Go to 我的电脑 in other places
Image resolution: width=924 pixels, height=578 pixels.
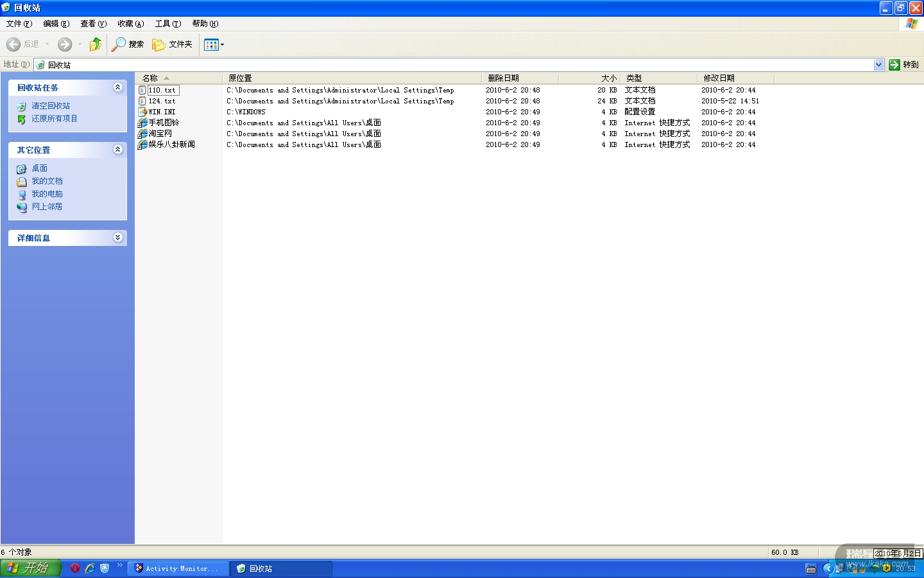click(x=47, y=194)
